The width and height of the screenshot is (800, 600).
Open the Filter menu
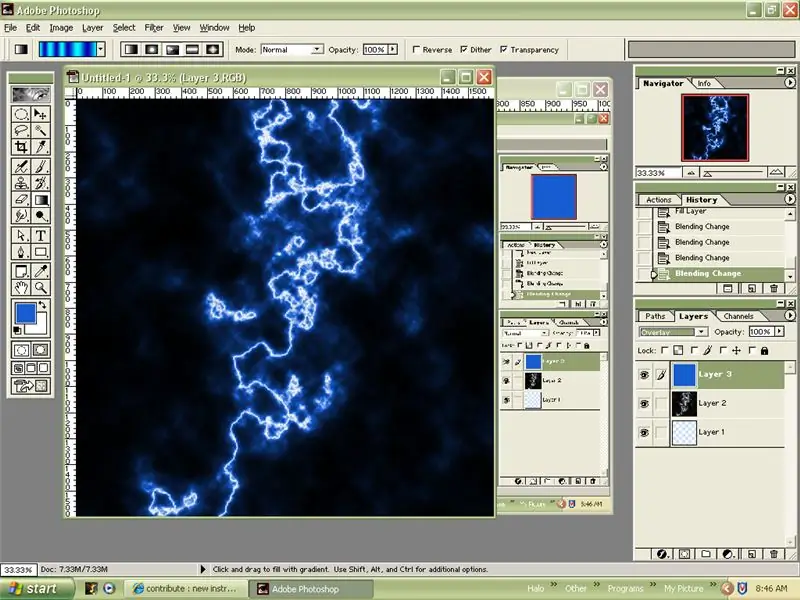[154, 28]
